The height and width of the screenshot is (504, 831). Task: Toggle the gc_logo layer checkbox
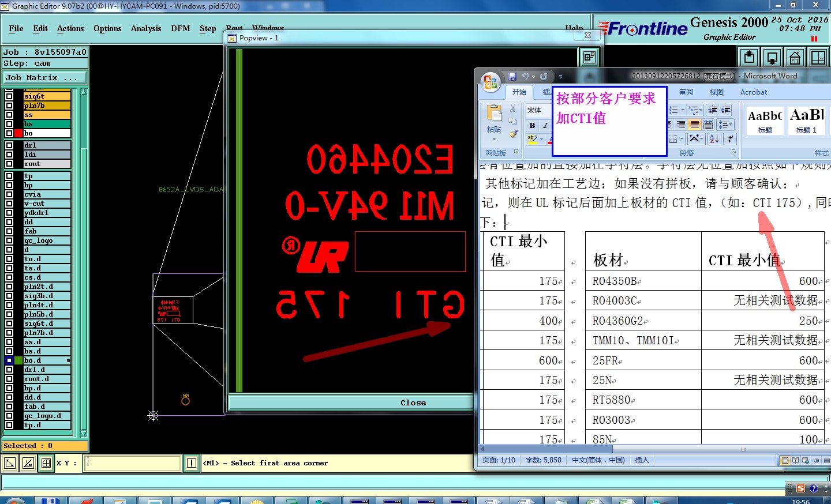pos(9,240)
